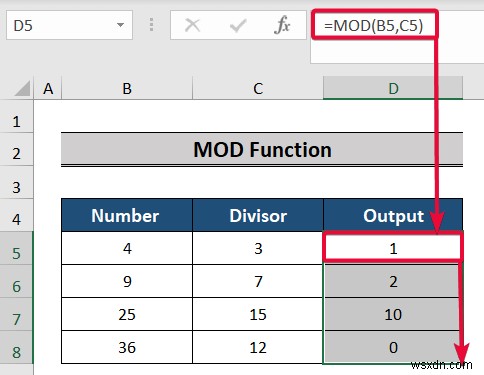Click the Select All corner triangle
Viewport: 484px width, 375px height.
pyautogui.click(x=22, y=89)
